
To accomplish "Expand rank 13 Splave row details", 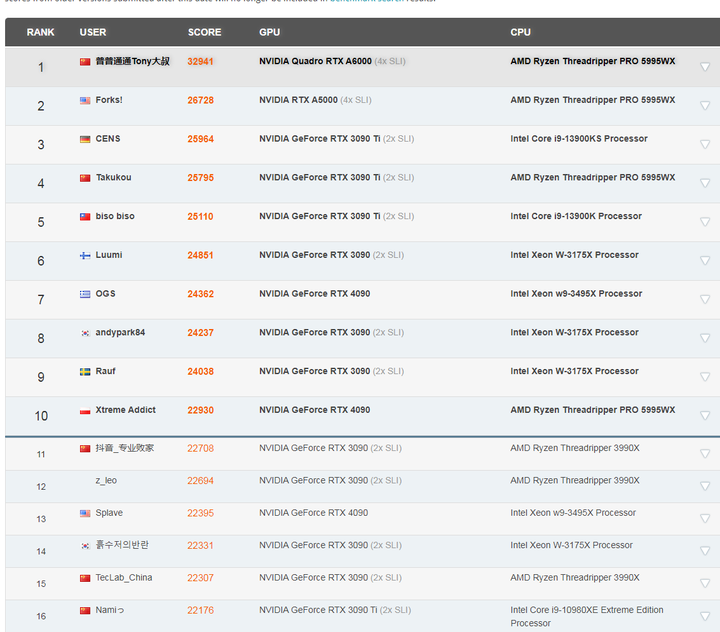I will [705, 518].
